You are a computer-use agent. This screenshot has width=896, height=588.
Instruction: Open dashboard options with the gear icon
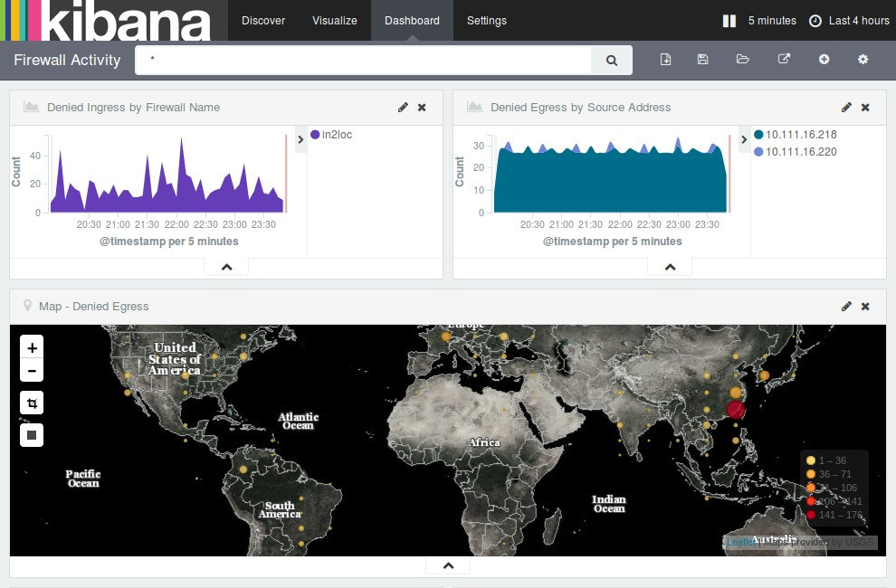tap(863, 60)
